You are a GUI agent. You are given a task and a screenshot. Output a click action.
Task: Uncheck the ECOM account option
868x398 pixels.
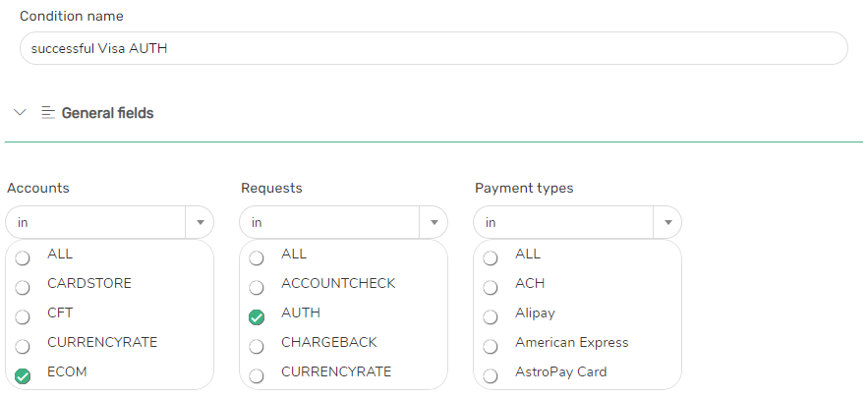pyautogui.click(x=23, y=375)
